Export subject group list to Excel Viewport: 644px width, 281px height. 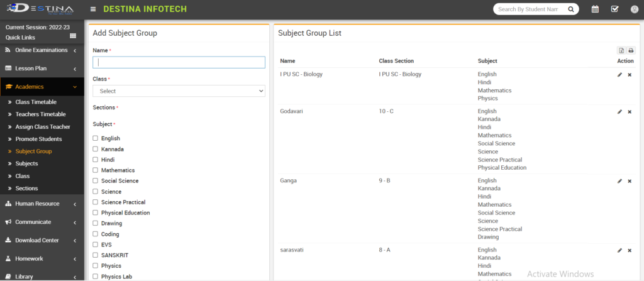621,51
